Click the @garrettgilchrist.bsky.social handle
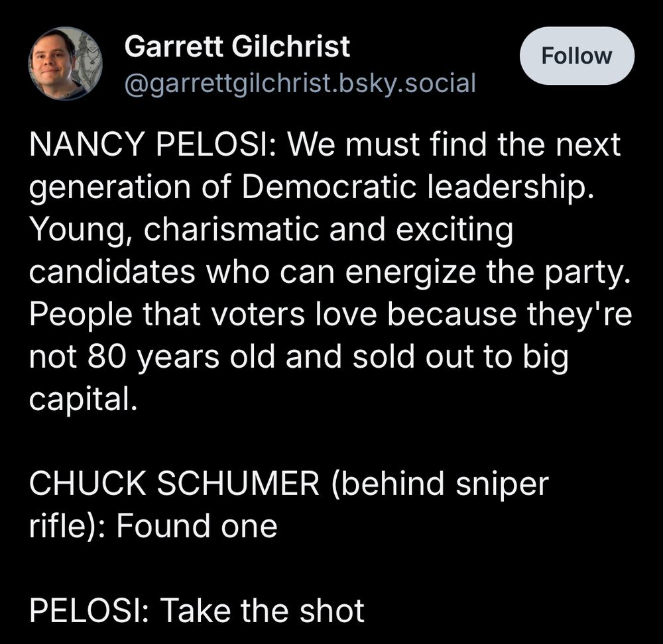663x644 pixels. coord(300,83)
